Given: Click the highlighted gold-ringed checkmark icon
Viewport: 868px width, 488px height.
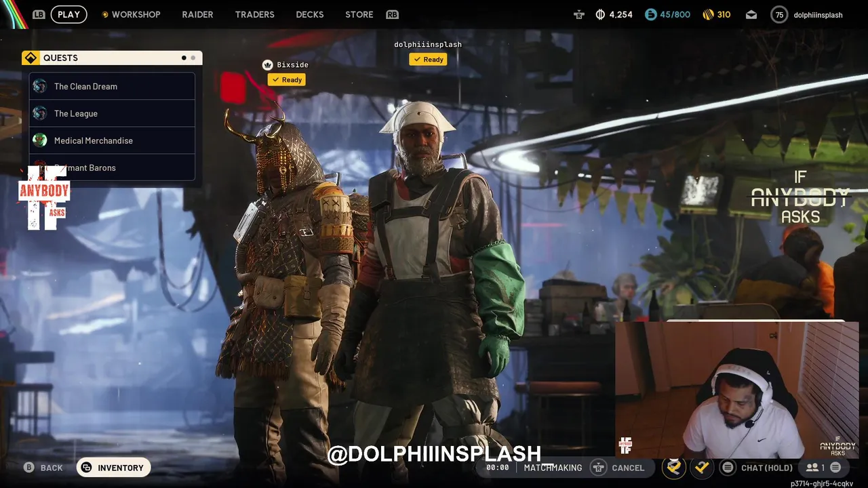Looking at the screenshot, I should (x=673, y=467).
